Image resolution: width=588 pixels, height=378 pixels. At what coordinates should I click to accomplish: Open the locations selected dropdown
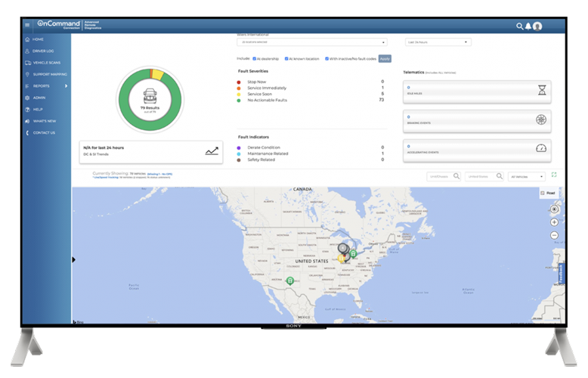point(312,42)
